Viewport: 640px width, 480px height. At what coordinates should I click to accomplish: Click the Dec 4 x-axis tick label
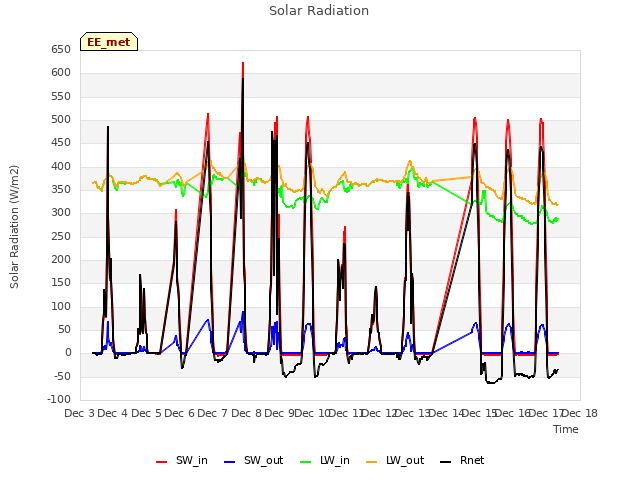[113, 413]
